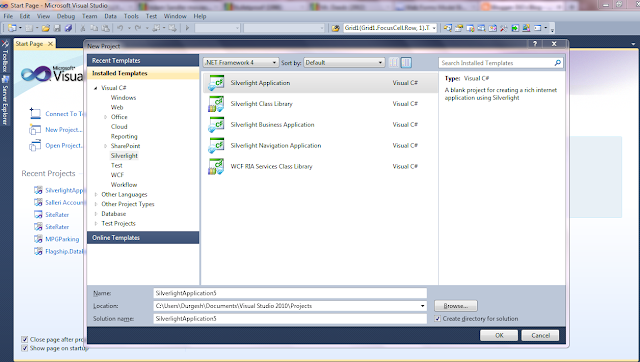
Task: Open the Grid1.FocusCell find combo dropdown
Action: pyautogui.click(x=434, y=28)
